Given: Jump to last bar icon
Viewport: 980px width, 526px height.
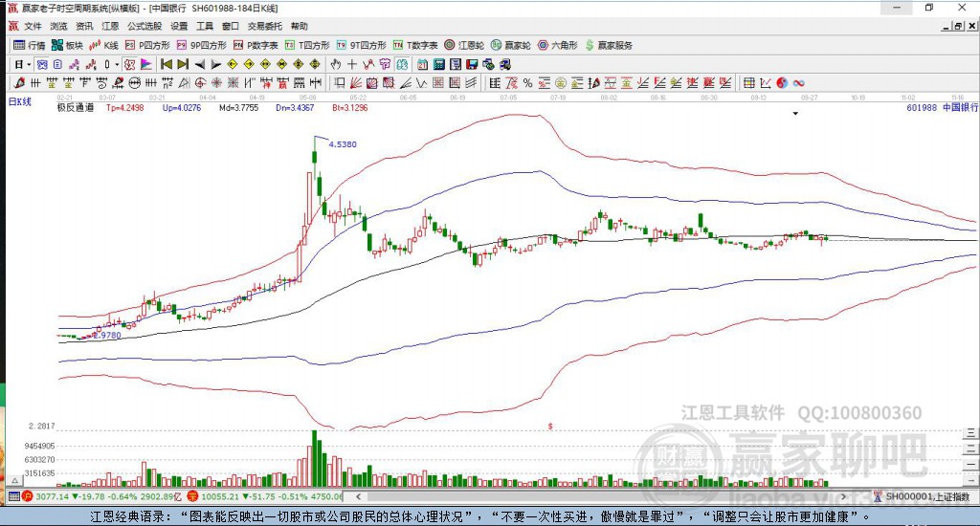Looking at the screenshot, I should point(183,64).
